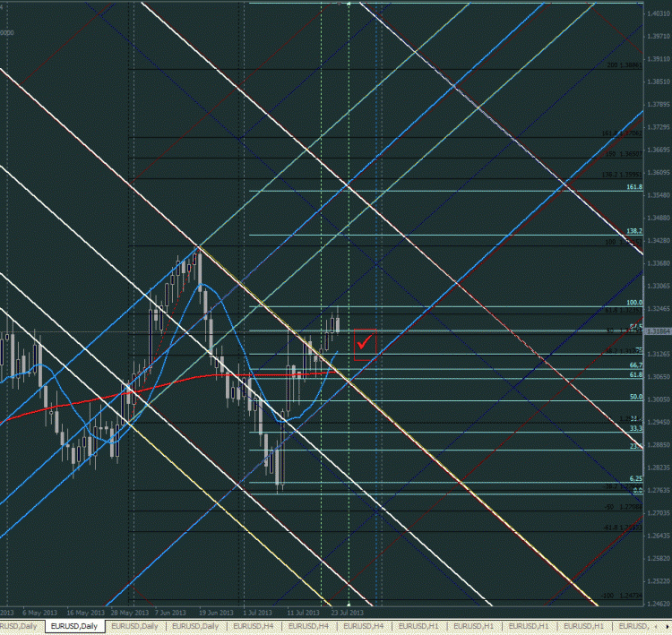Open the EURUSD,Daily tab right of the active tab
Viewport: 672px width, 635px height.
[x=135, y=626]
